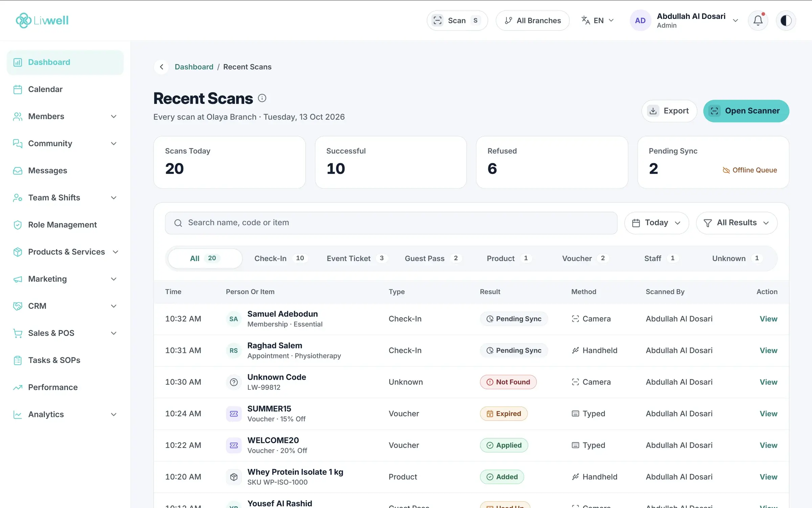Toggle dark mode theme icon
This screenshot has height=508, width=812.
786,21
